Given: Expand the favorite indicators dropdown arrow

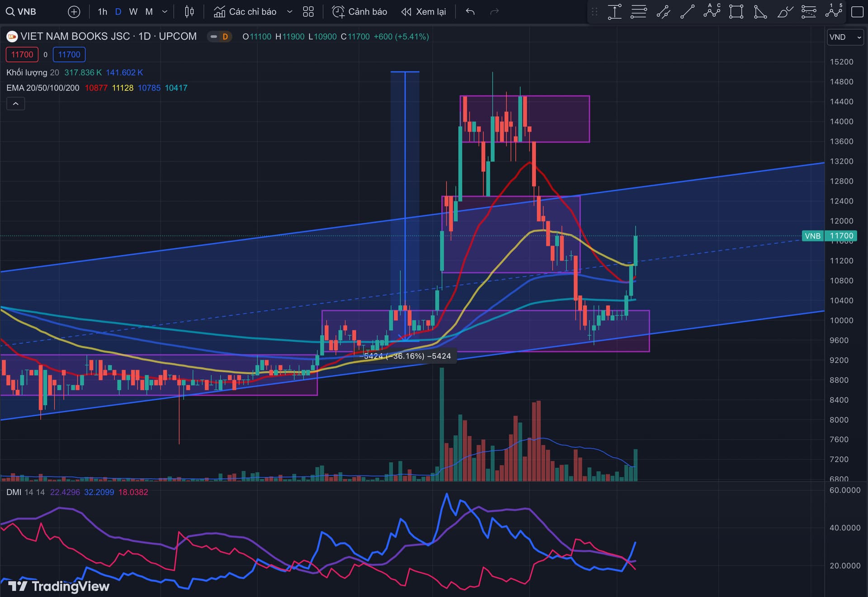Looking at the screenshot, I should coord(290,12).
